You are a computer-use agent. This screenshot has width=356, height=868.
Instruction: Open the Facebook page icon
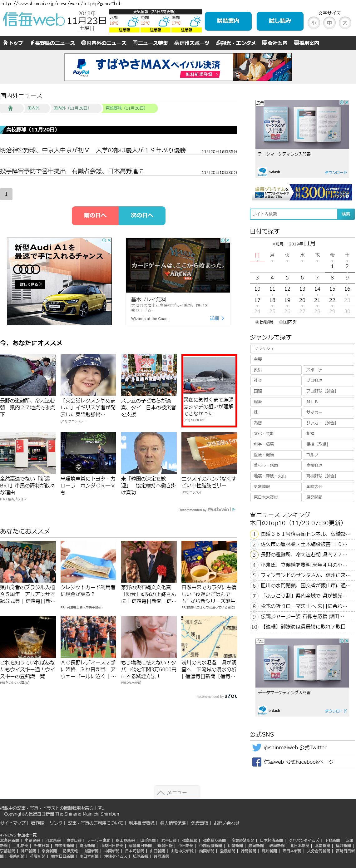tap(257, 762)
